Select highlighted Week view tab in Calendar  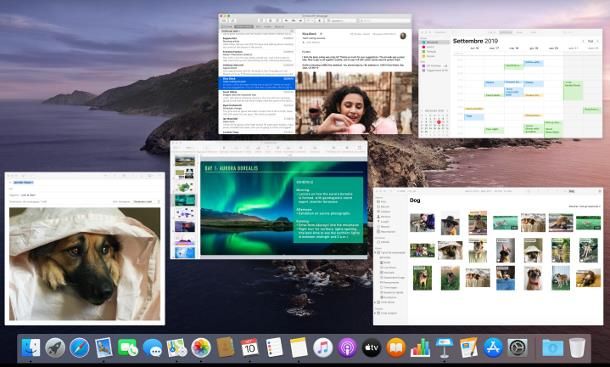[x=506, y=32]
